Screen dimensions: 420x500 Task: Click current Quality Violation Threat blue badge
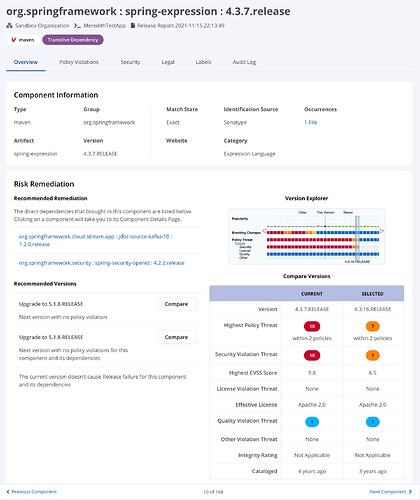coord(312,422)
